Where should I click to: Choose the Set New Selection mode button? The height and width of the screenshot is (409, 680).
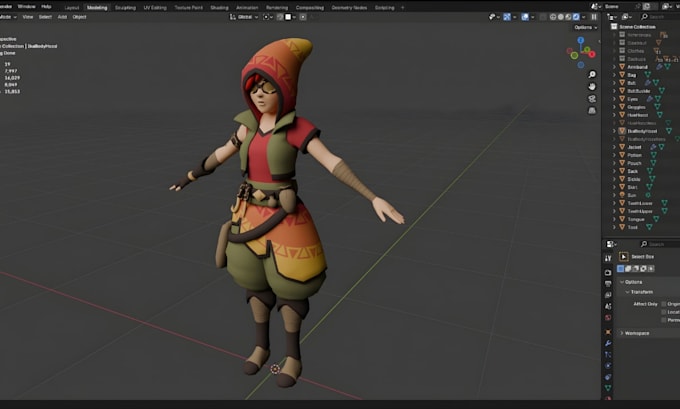pos(621,269)
